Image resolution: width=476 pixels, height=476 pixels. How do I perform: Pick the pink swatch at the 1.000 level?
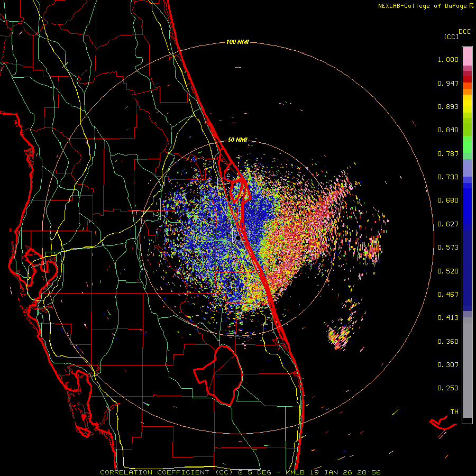[x=467, y=57]
